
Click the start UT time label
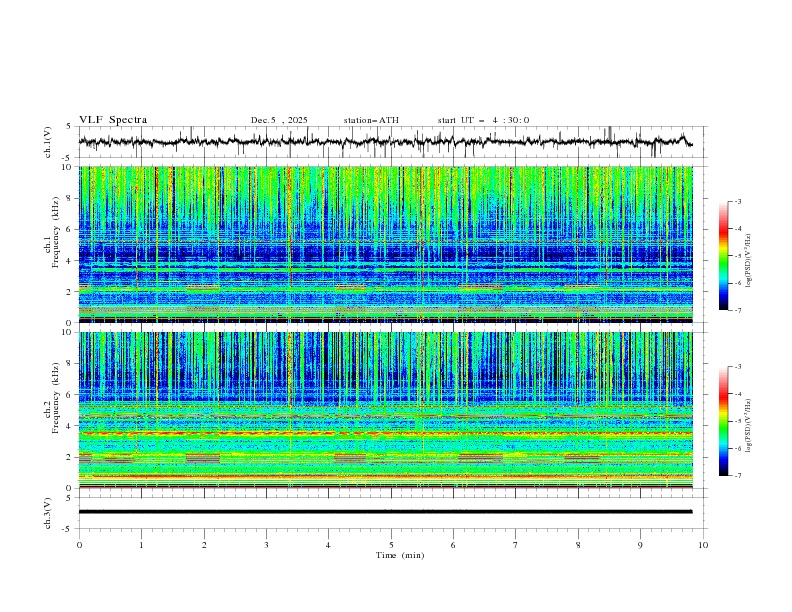pos(483,120)
